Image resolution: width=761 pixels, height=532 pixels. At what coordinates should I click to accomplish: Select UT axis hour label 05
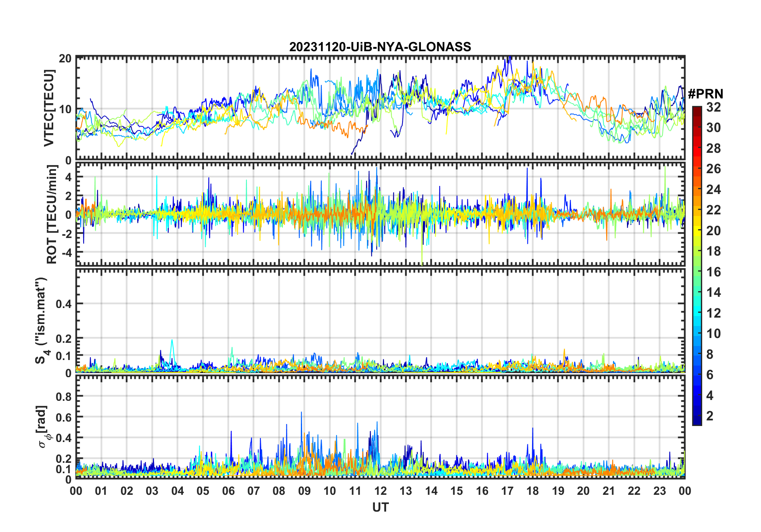tap(203, 491)
